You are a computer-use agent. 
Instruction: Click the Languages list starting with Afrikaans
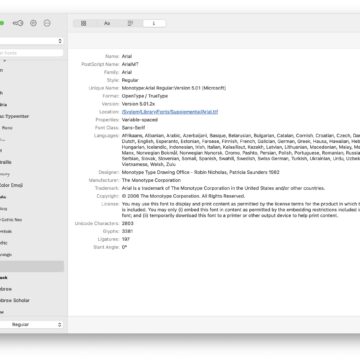point(241,150)
